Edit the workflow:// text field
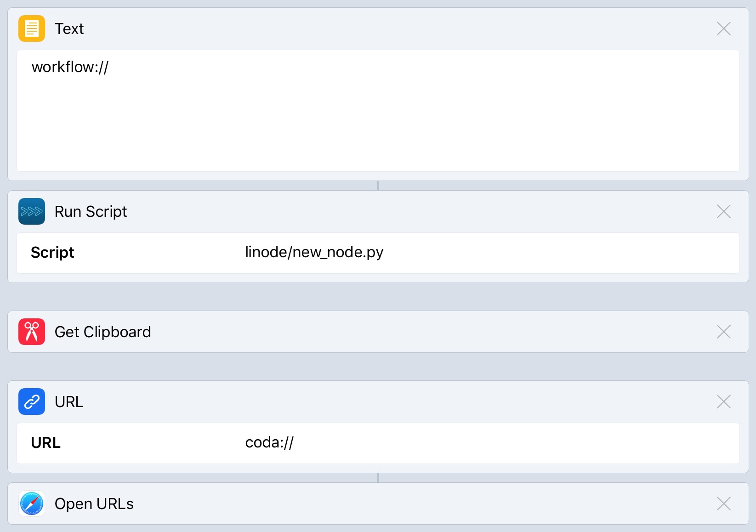756x532 pixels. tap(378, 110)
